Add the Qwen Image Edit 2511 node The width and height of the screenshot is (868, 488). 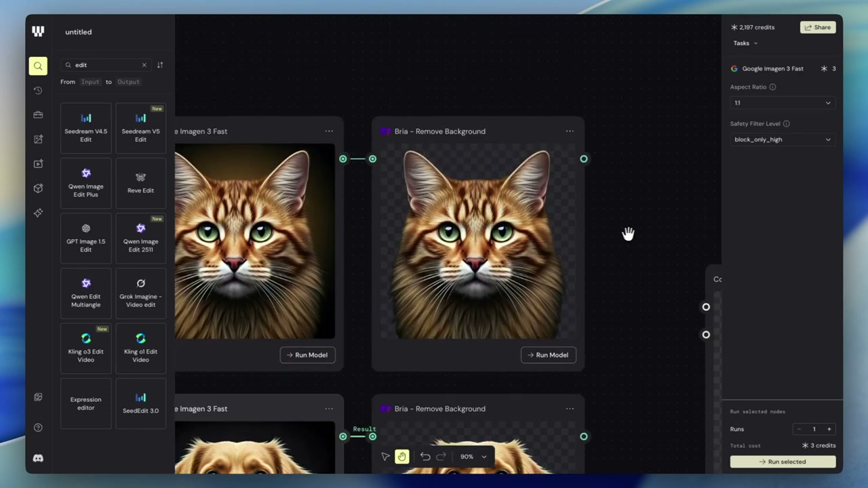(140, 238)
